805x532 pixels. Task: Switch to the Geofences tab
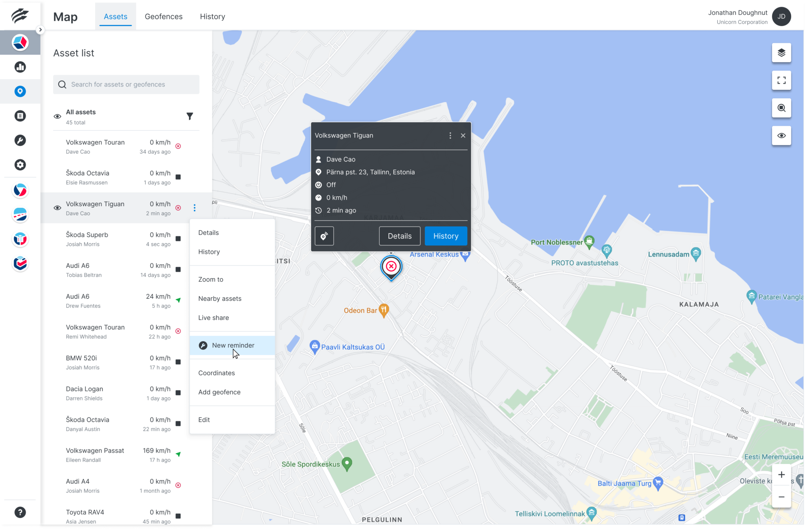coord(164,17)
